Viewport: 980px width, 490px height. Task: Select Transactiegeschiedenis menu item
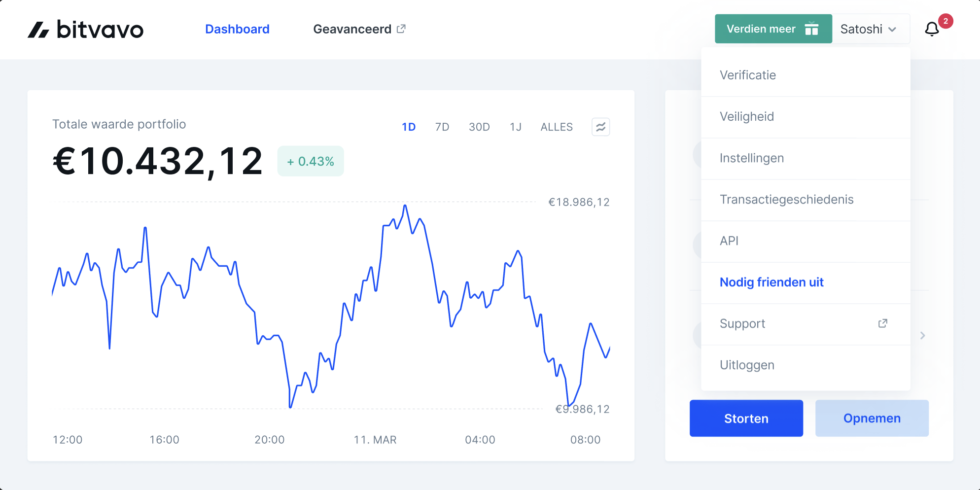(786, 199)
